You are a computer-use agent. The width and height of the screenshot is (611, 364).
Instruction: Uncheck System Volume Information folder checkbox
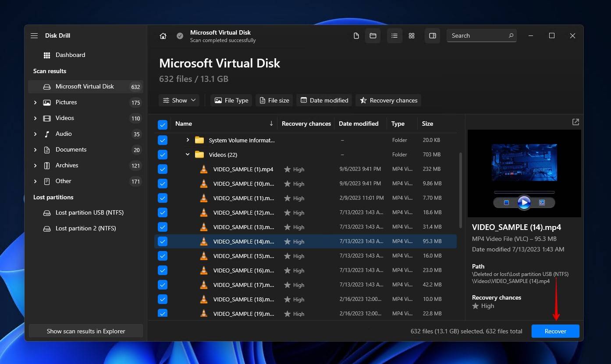[163, 140]
